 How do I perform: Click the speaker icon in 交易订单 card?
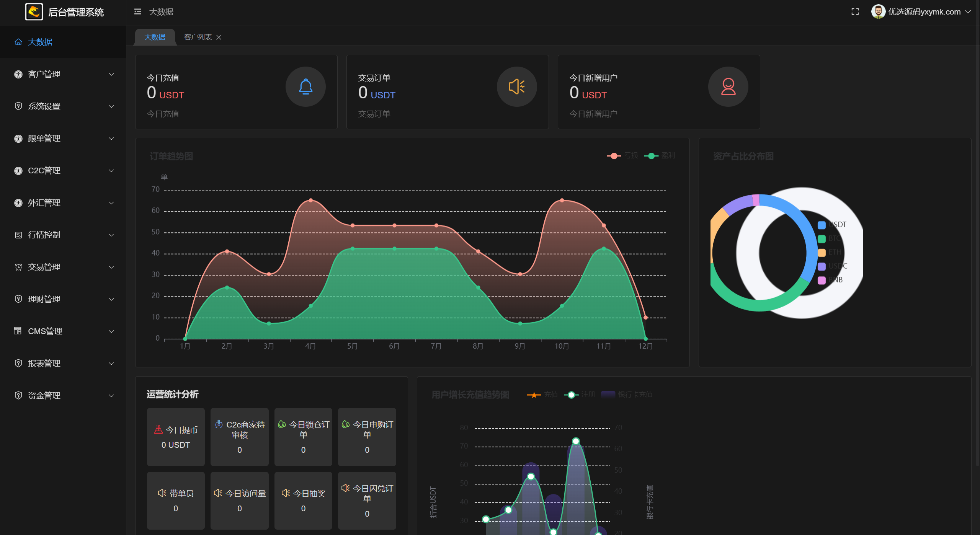pyautogui.click(x=517, y=86)
